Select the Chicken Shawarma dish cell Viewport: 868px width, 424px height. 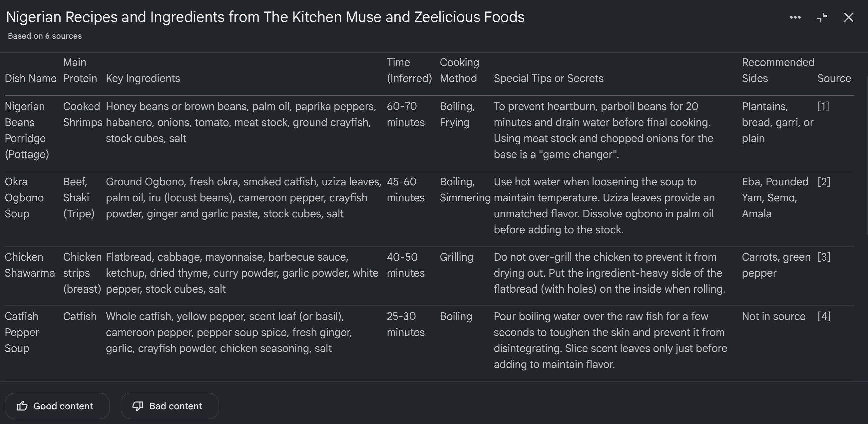click(30, 265)
